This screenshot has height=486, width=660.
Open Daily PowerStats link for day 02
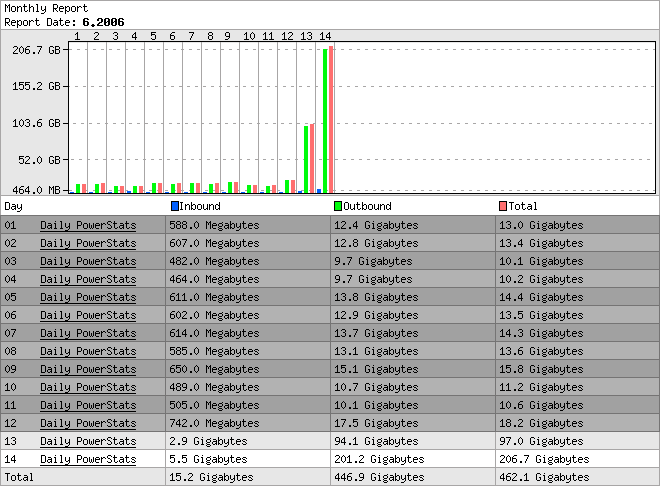(88, 244)
